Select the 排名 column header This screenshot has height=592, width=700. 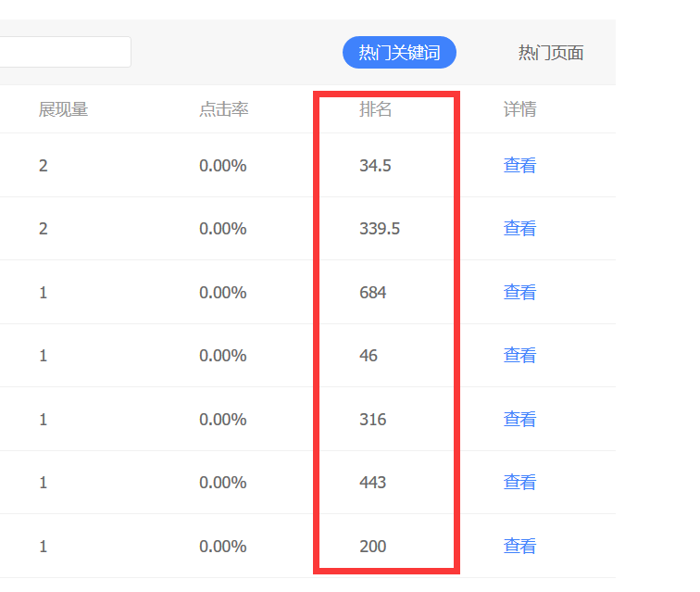pos(375,109)
